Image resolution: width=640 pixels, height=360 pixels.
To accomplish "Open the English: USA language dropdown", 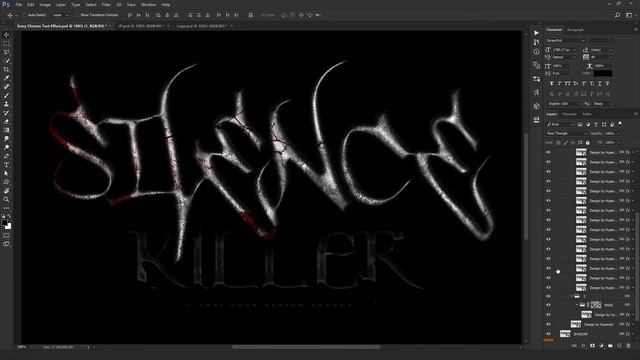I will coord(564,104).
